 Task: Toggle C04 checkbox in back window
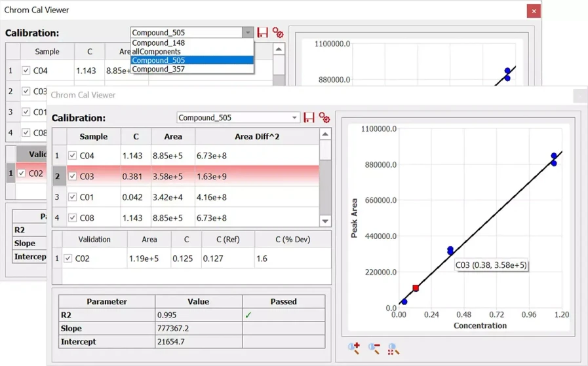[x=26, y=71]
